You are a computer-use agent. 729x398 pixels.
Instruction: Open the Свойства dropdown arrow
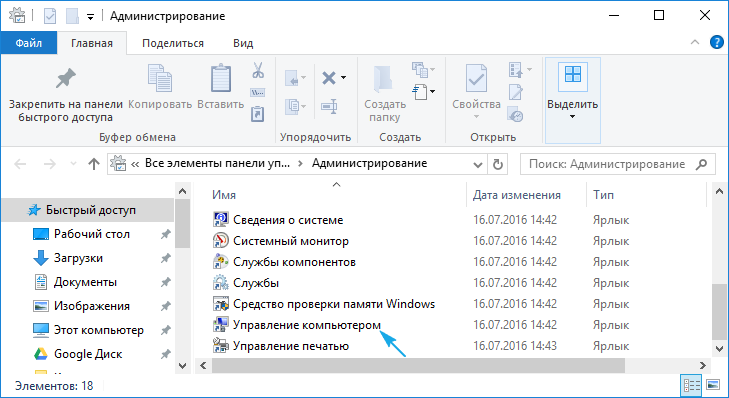point(476,117)
